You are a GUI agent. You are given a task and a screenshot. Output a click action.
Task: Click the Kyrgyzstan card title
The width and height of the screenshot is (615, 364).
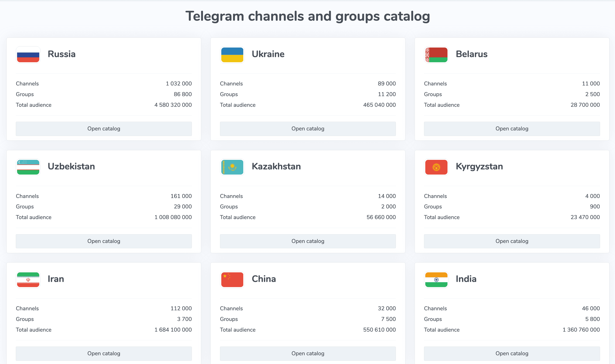pos(479,167)
